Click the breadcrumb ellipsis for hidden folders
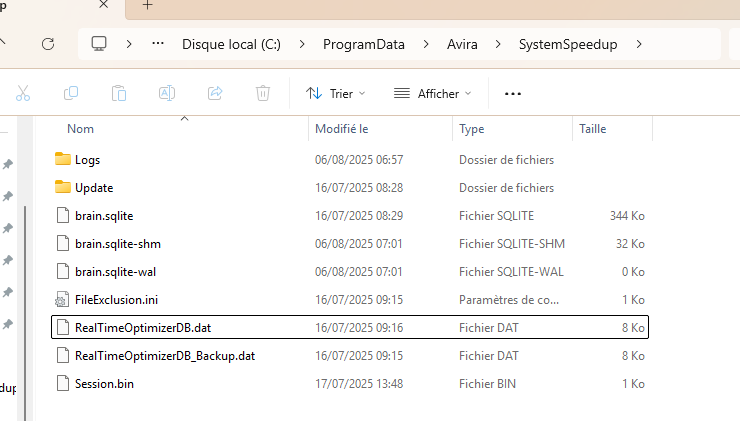740x421 pixels. pyautogui.click(x=157, y=44)
